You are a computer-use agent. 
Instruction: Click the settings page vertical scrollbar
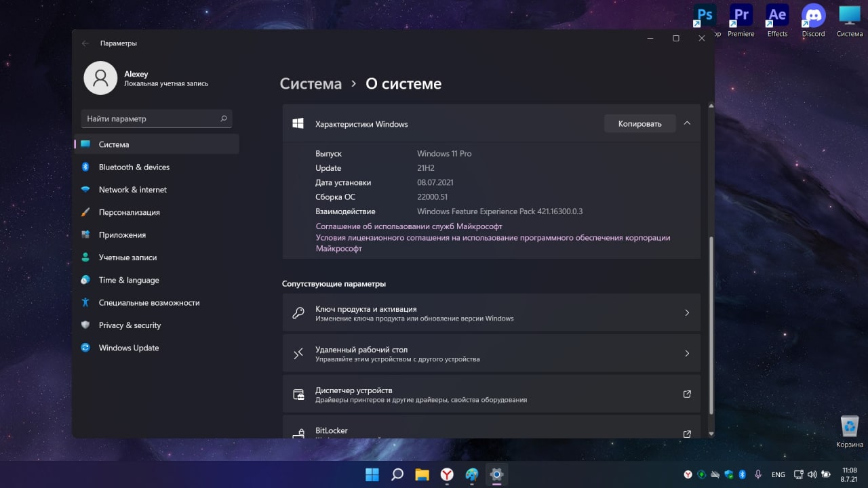[711, 325]
